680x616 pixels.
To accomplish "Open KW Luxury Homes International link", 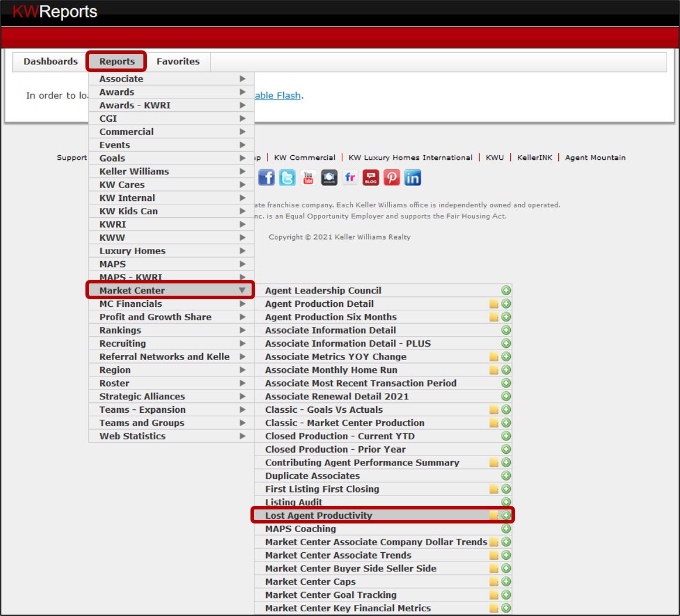I will pyautogui.click(x=410, y=158).
